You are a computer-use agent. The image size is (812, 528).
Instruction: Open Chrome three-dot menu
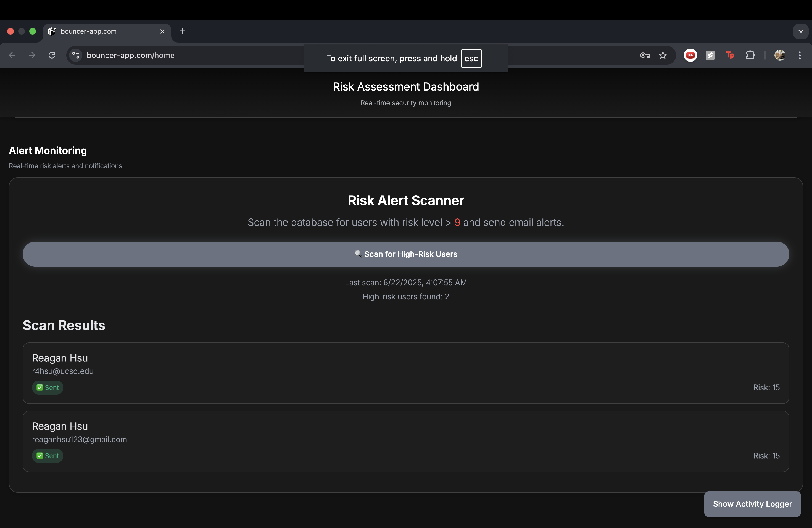[x=800, y=55]
